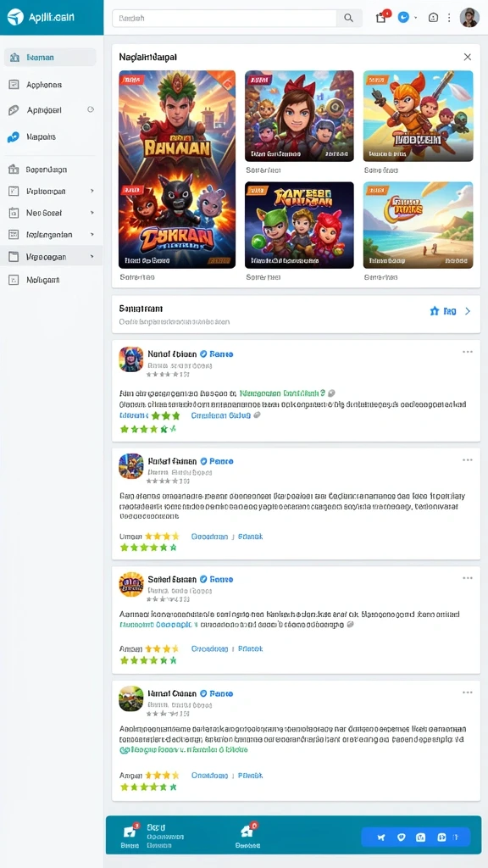This screenshot has height=868, width=488.
Task: Select Sopendiagn in the sidebar
Action: point(47,170)
